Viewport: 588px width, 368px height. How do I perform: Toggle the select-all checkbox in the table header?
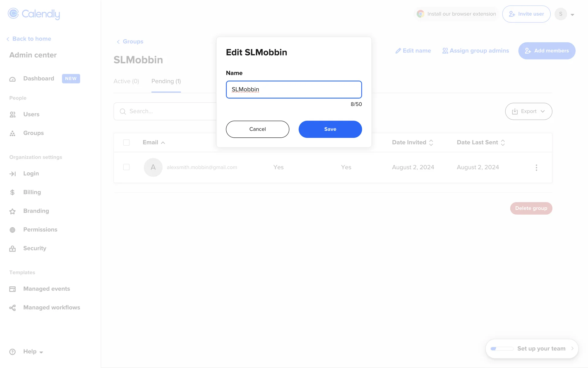click(126, 143)
